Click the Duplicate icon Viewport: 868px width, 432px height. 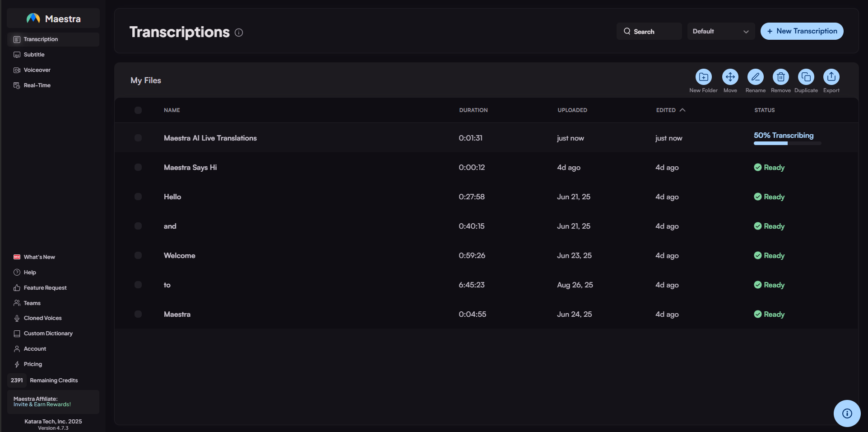pyautogui.click(x=806, y=77)
